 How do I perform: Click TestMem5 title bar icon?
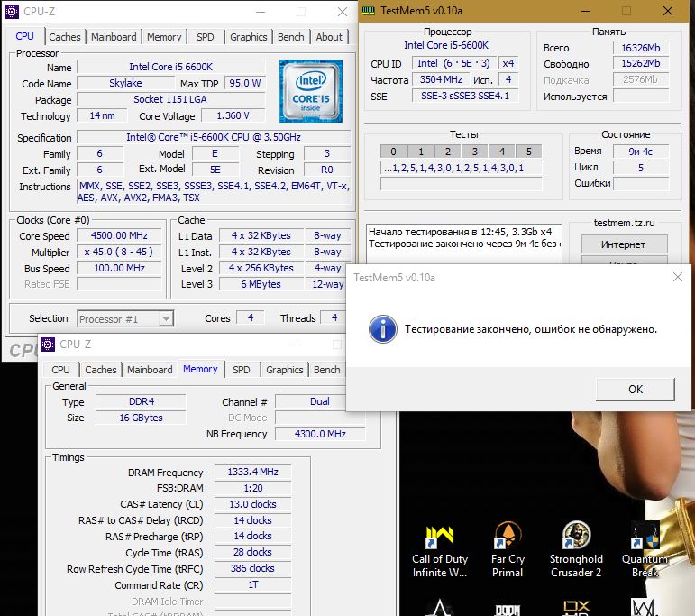tap(369, 11)
